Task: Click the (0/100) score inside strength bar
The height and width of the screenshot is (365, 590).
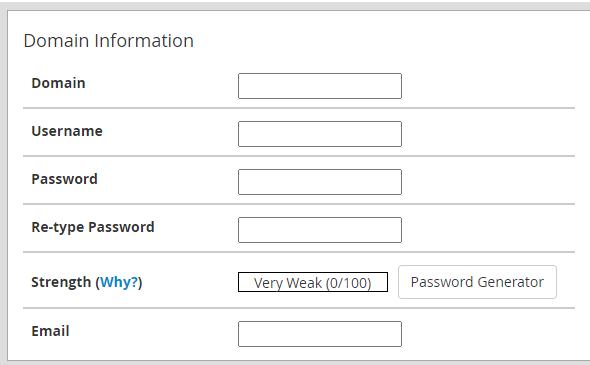Action: tap(348, 283)
